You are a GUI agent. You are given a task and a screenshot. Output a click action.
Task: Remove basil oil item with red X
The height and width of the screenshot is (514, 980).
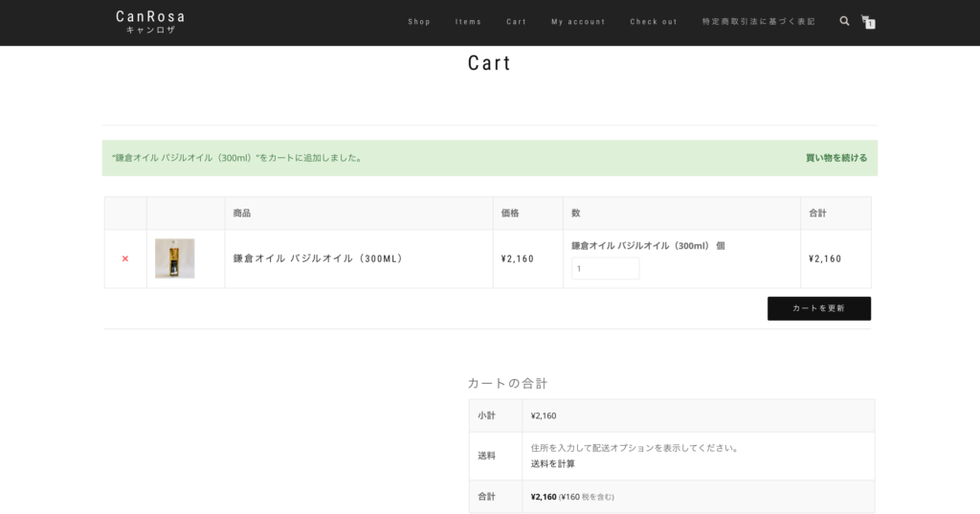(125, 258)
